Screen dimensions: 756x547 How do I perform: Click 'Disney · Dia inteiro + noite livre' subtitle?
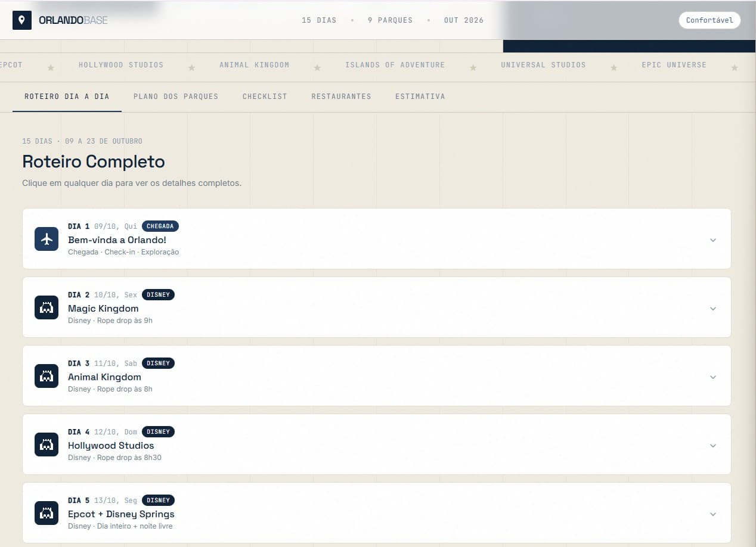(120, 526)
